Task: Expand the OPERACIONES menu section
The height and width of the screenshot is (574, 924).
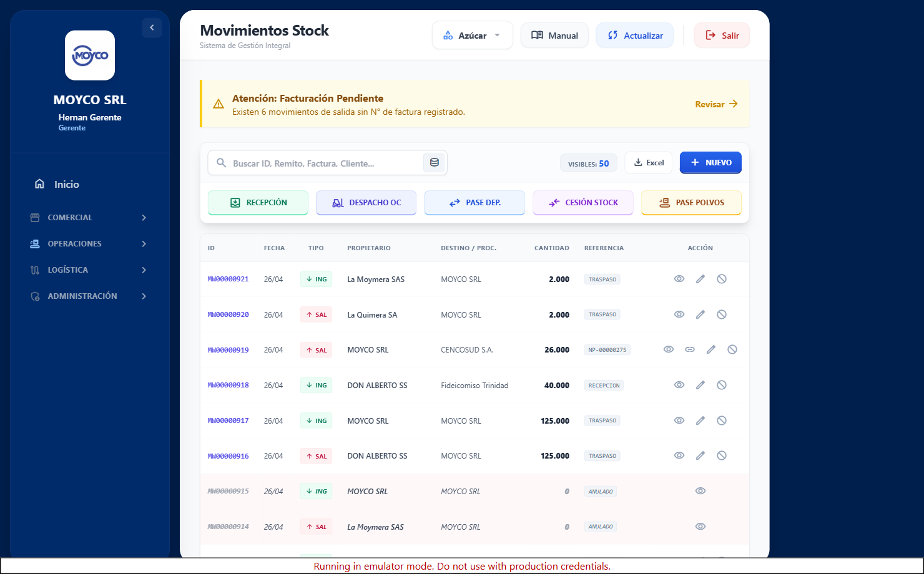Action: point(90,244)
